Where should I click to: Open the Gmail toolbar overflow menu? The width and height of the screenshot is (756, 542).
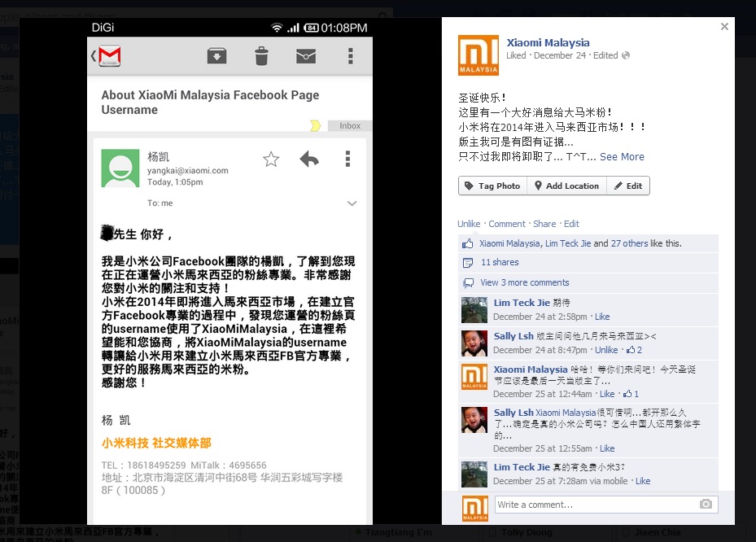click(x=351, y=56)
